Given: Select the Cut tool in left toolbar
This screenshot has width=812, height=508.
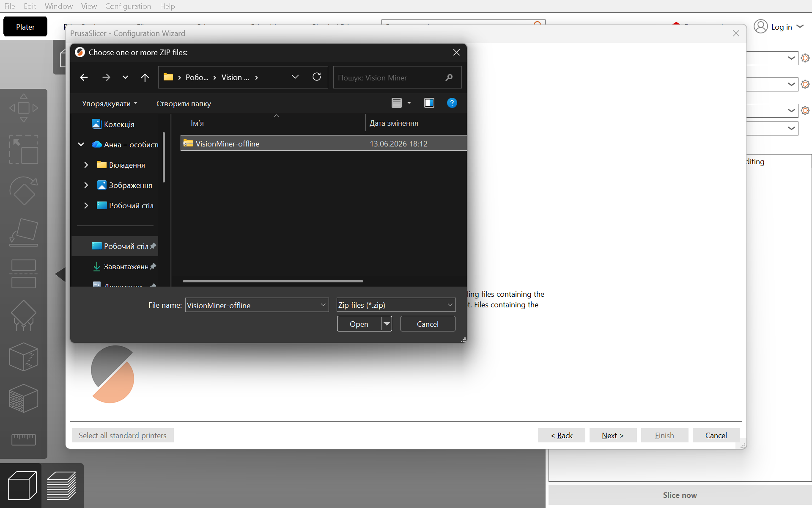Looking at the screenshot, I should (x=24, y=274).
